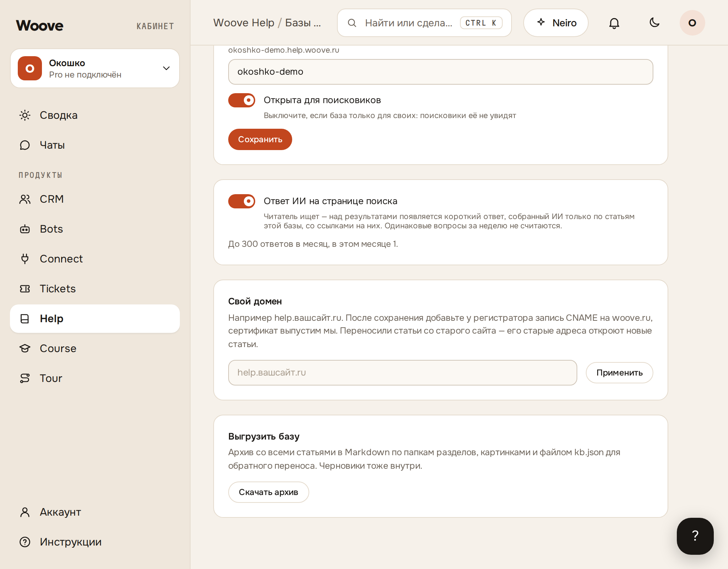Click the help.вашсайт.ru domain input
Image resolution: width=728 pixels, height=569 pixels.
point(402,373)
